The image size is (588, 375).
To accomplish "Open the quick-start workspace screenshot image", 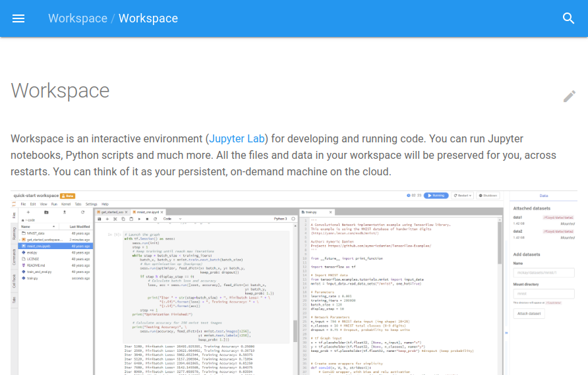I will tap(294, 283).
